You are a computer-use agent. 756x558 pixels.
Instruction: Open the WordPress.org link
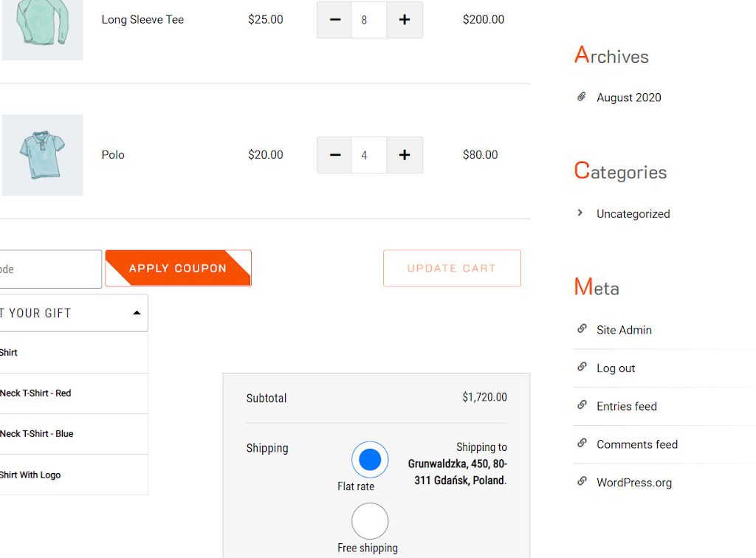(x=633, y=483)
